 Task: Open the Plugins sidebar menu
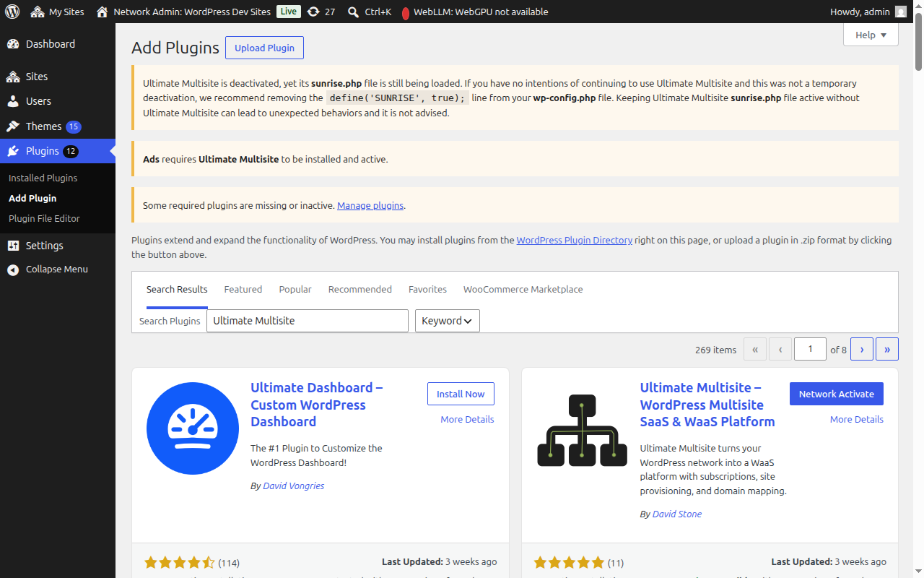(58, 151)
